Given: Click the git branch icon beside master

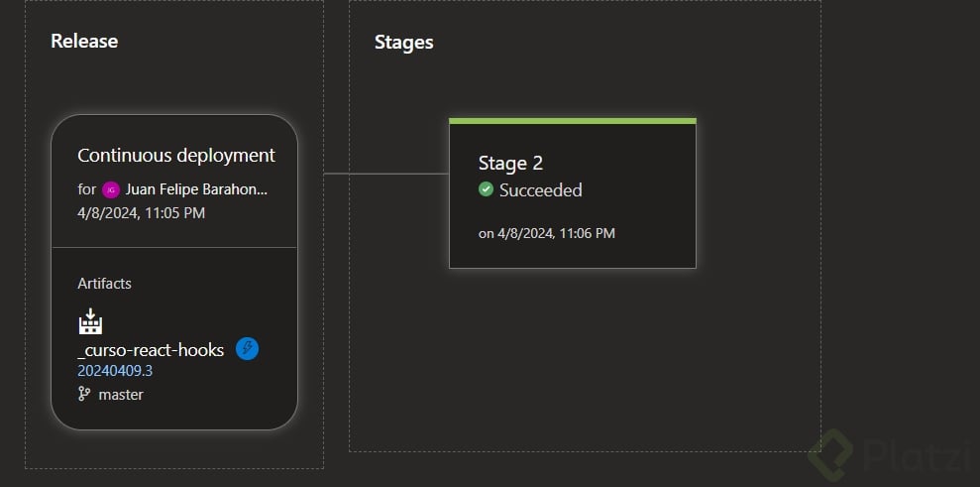Looking at the screenshot, I should pos(84,394).
